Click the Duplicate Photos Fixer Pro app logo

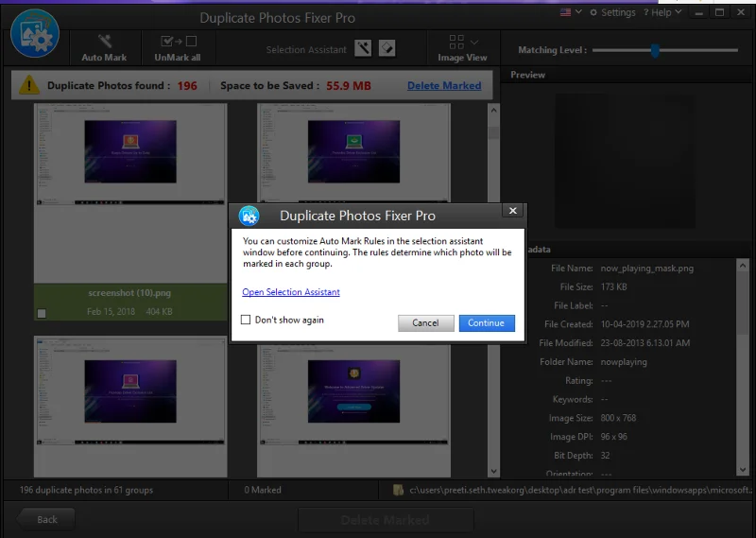pyautogui.click(x=35, y=34)
